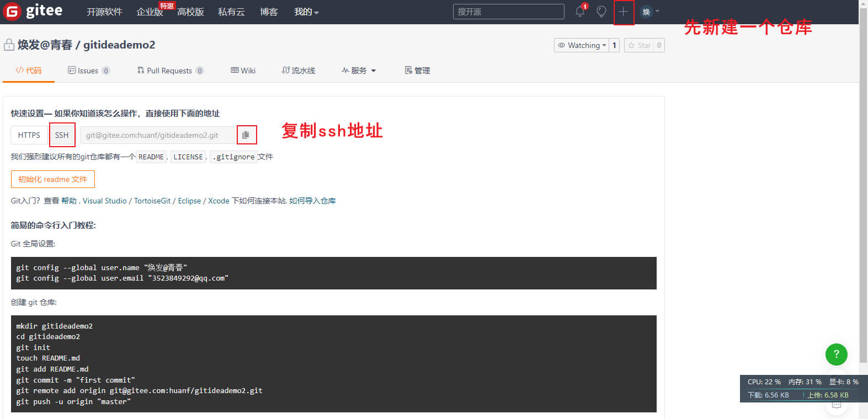Switch to the Wiki tab
Screen dimensions: 868x419
243,71
